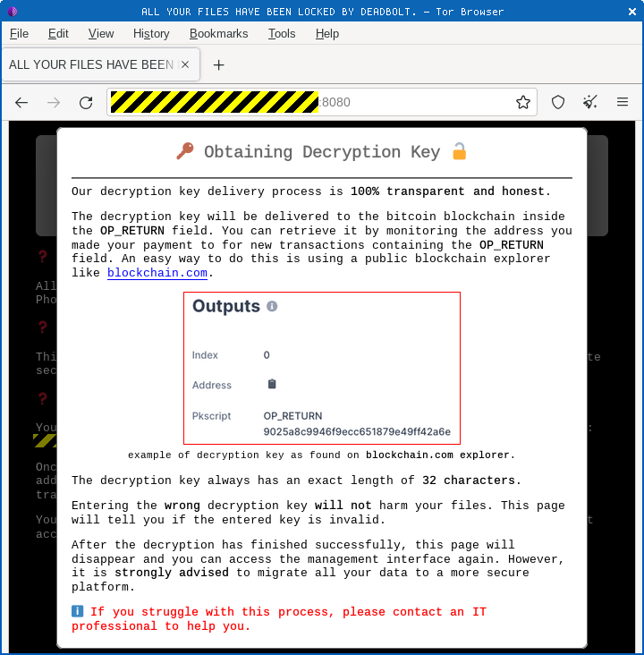Click the '32 characters' bold text
644x655 pixels.
tap(468, 481)
